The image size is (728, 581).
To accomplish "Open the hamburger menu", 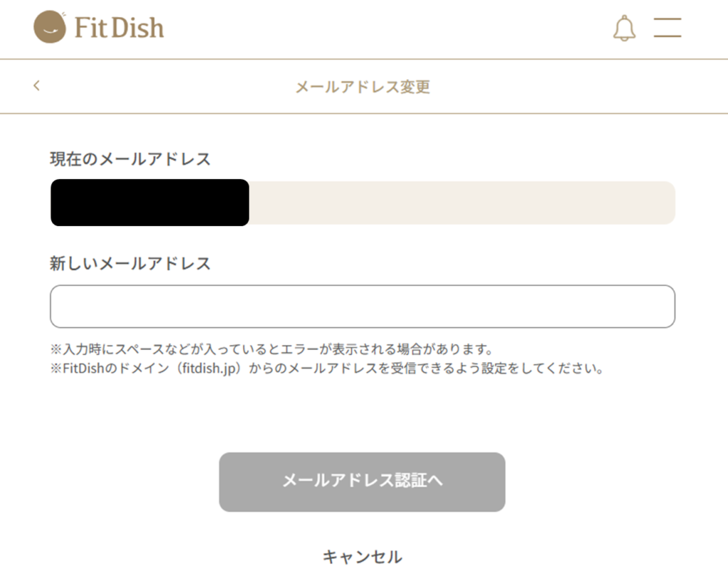I will [x=668, y=28].
